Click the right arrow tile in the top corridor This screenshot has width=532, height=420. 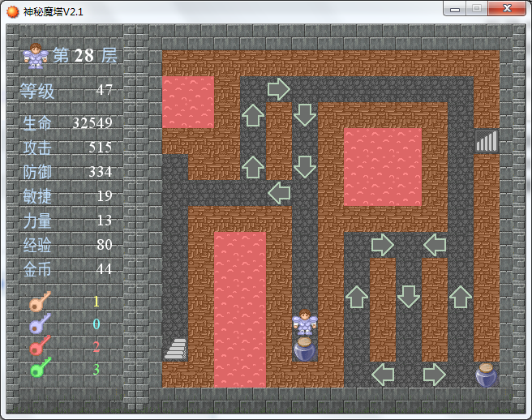pyautogui.click(x=278, y=89)
